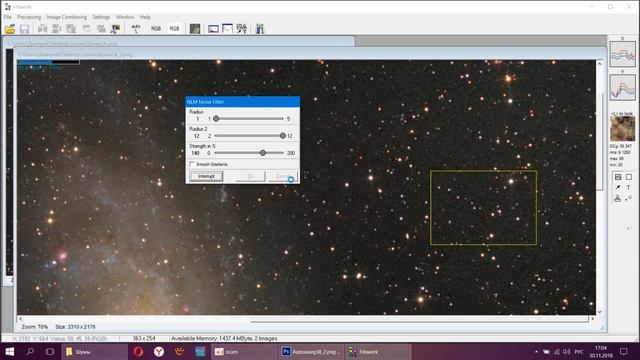Open the folder window on the taskbar
The width and height of the screenshot is (640, 360).
[x=94, y=351]
